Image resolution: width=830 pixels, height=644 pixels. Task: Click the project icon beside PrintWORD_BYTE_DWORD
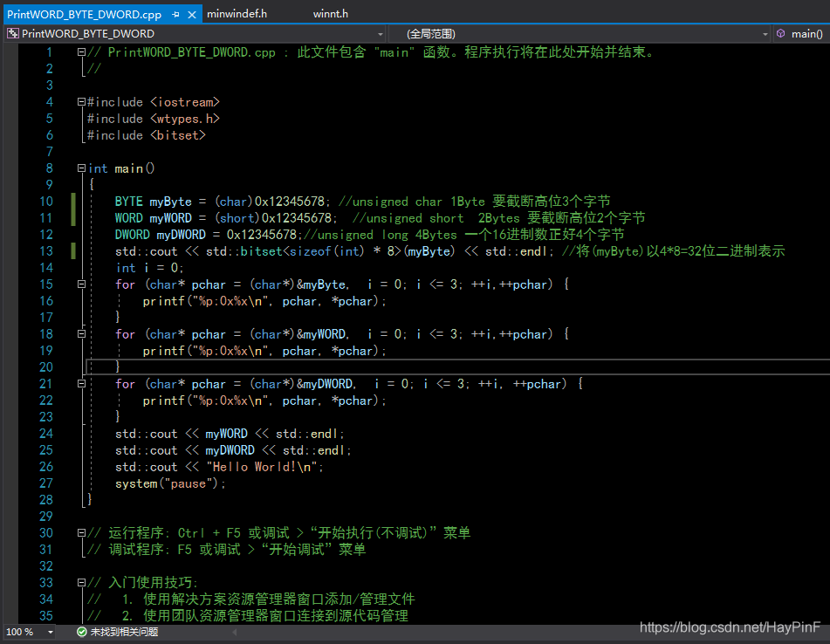[13, 33]
